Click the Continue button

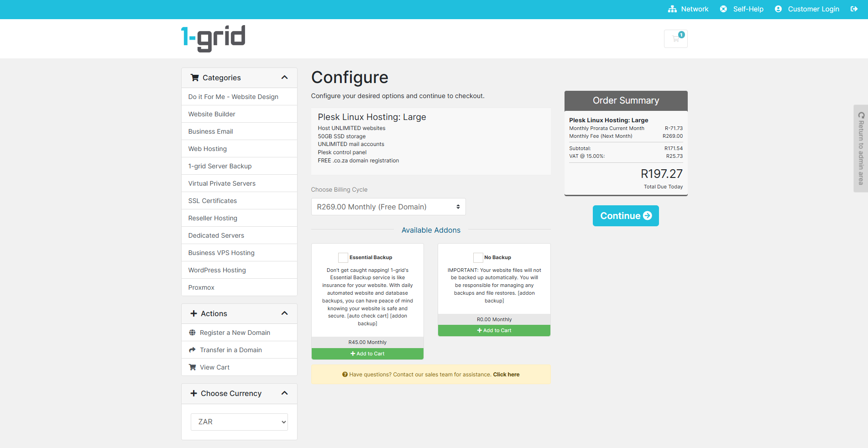pyautogui.click(x=626, y=216)
